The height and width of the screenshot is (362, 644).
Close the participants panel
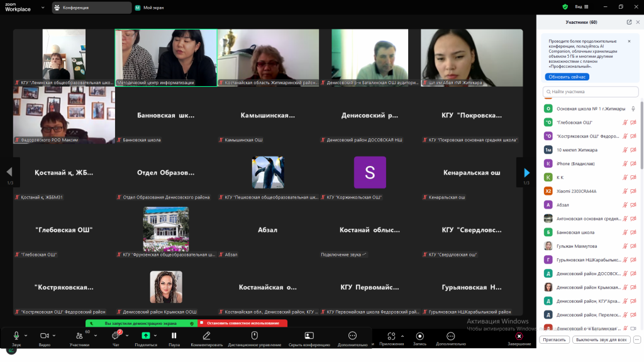tap(638, 22)
